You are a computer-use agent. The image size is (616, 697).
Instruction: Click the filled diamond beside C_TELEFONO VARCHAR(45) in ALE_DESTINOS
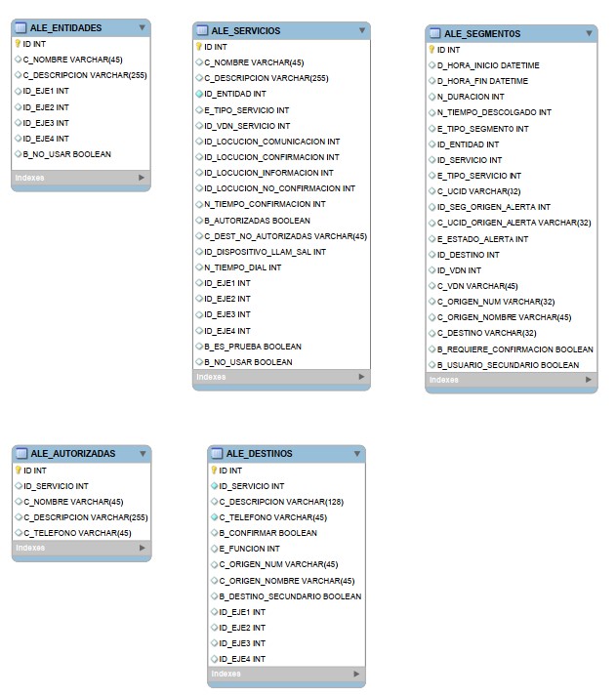point(214,517)
